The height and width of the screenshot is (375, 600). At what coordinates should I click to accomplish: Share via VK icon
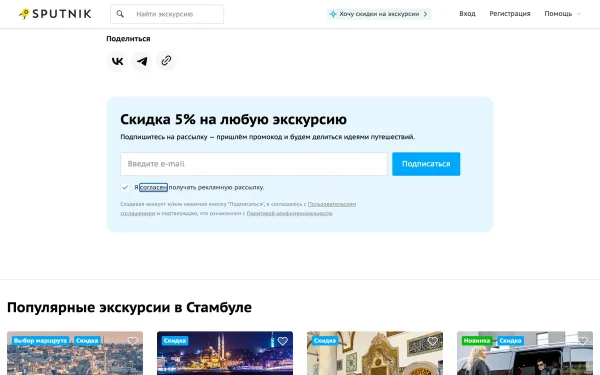pos(117,61)
